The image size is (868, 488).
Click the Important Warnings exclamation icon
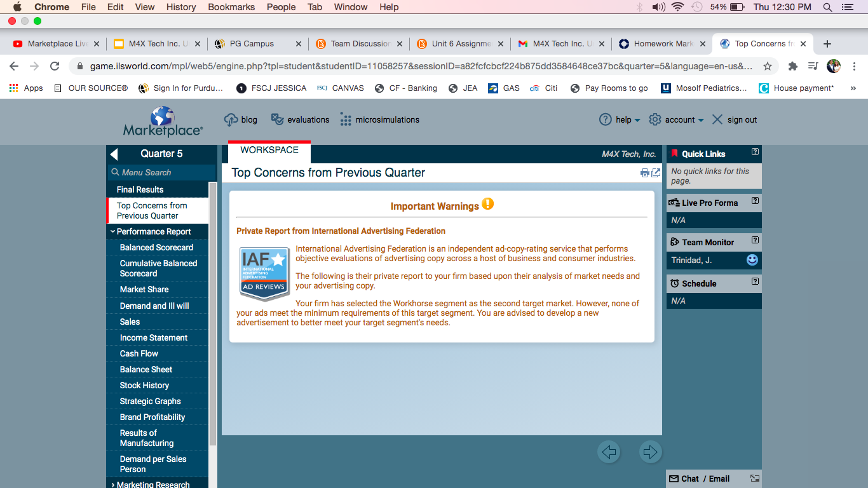[x=487, y=204]
